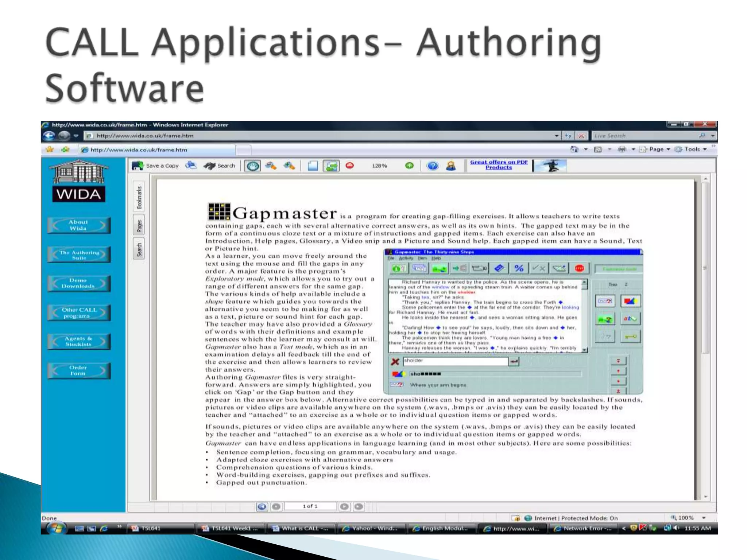Image resolution: width=747 pixels, height=560 pixels.
Task: Open the blue help question-mark icon
Action: pos(433,166)
